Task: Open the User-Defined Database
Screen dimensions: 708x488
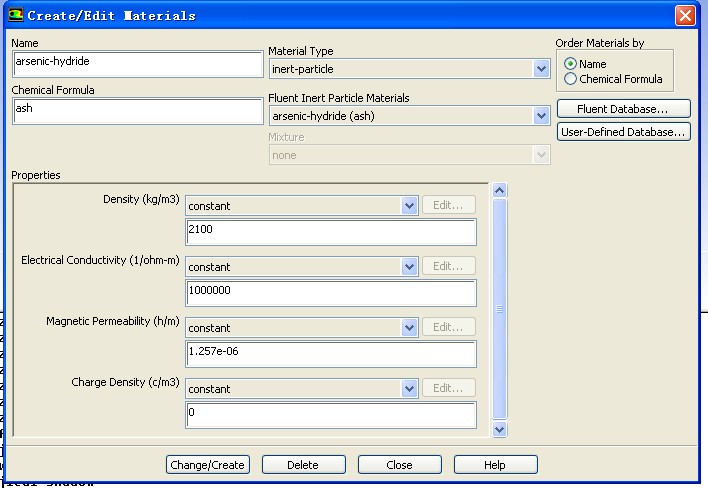Action: (623, 132)
